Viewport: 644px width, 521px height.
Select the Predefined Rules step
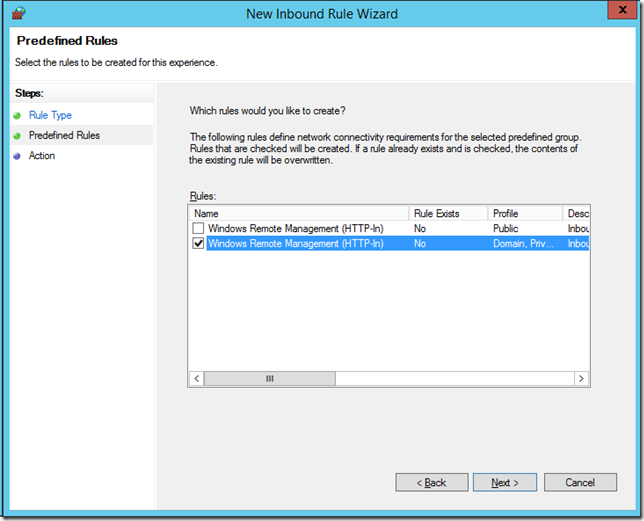(x=64, y=136)
